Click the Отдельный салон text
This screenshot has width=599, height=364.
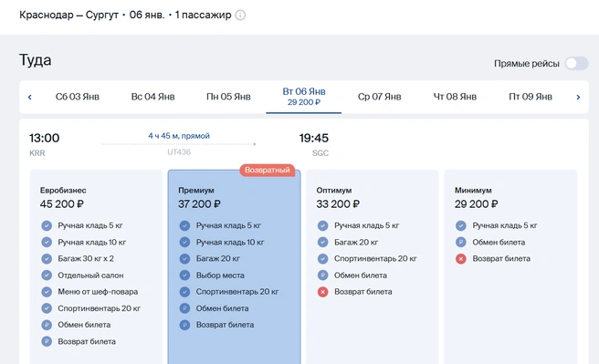[x=90, y=276]
